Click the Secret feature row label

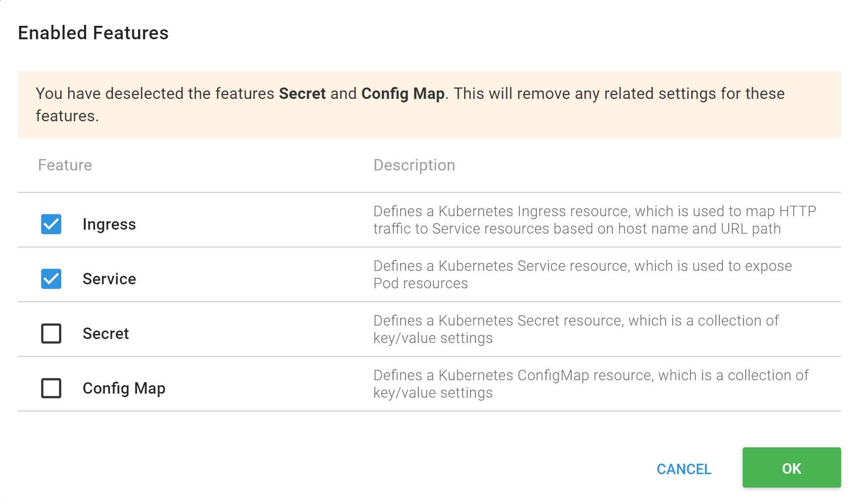coord(105,334)
